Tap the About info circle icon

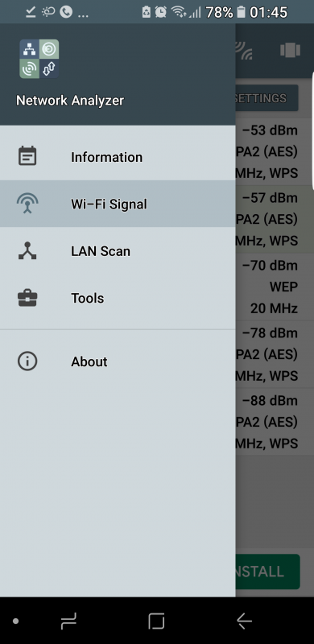27,361
